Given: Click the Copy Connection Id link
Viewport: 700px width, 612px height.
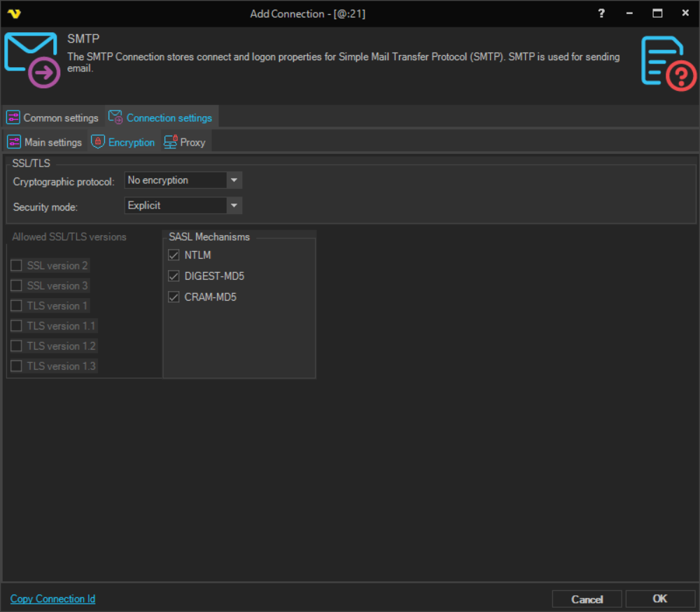Looking at the screenshot, I should coord(52,599).
